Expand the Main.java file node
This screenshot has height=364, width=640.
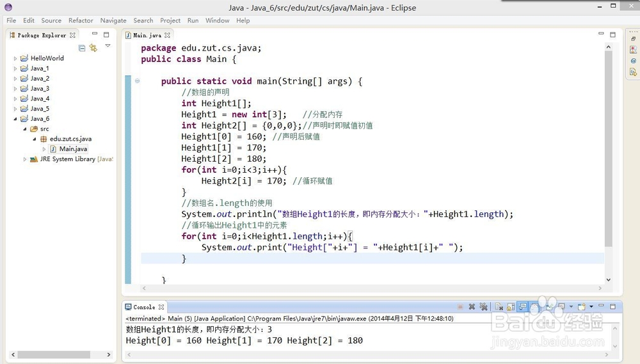44,149
